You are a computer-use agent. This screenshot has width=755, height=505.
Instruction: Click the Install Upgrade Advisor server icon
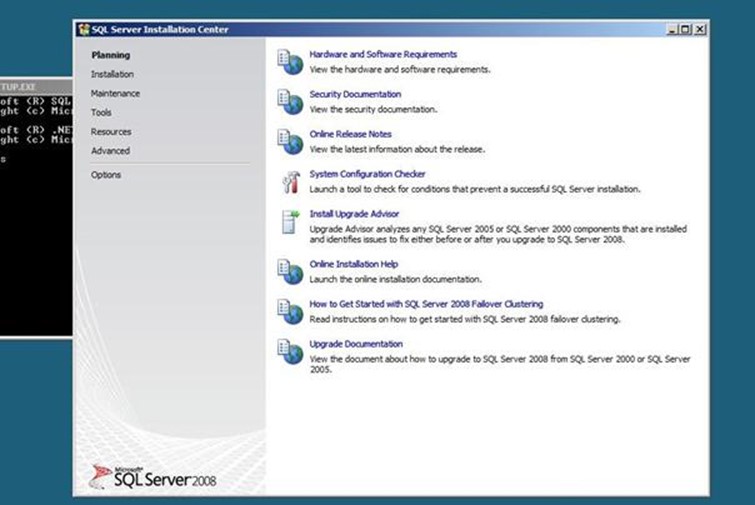(290, 222)
